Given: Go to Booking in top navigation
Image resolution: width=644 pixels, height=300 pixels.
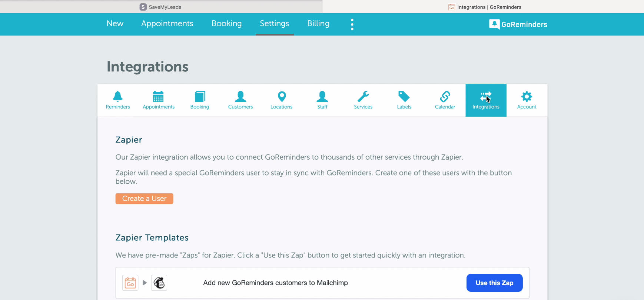Looking at the screenshot, I should coord(227,24).
